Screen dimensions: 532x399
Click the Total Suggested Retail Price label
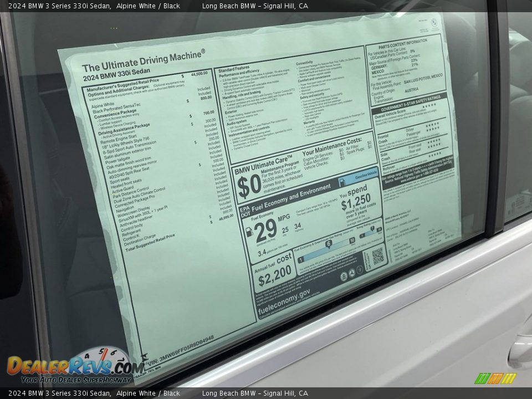150,243
